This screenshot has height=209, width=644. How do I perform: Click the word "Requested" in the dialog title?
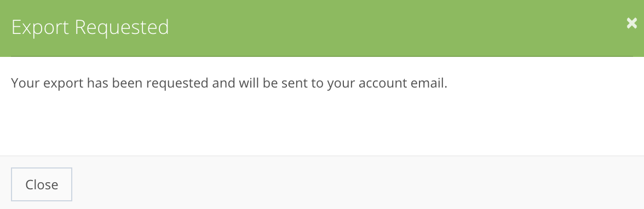[x=122, y=27]
